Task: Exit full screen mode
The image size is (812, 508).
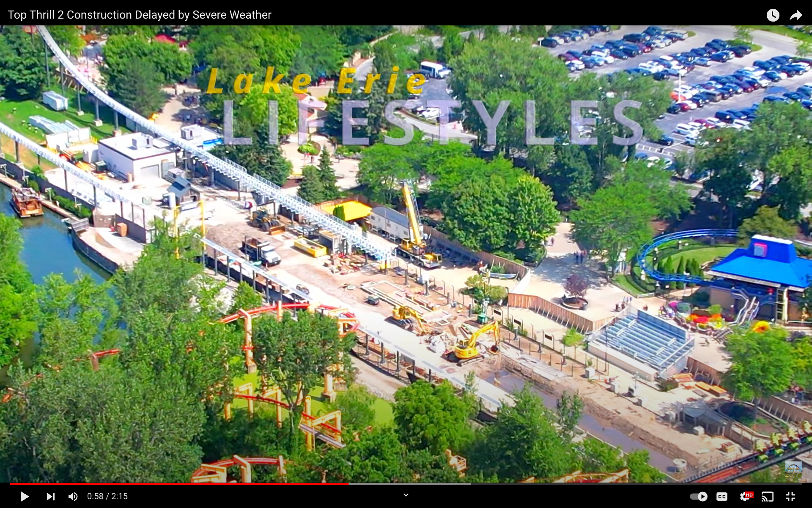Action: pos(790,496)
